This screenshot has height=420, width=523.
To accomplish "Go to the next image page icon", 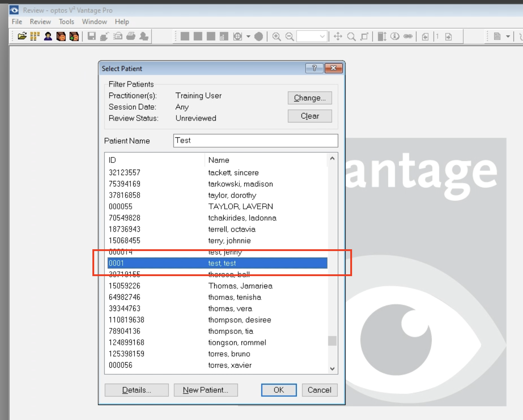I will click(x=448, y=36).
